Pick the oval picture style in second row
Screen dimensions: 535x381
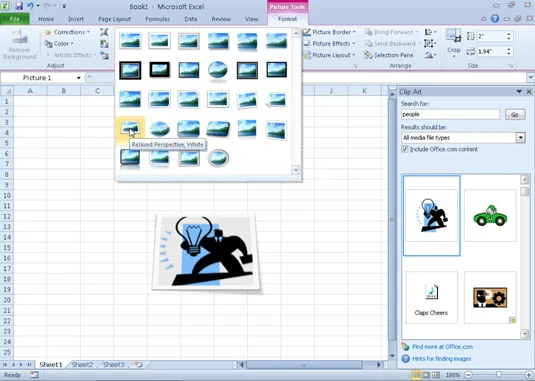pos(218,70)
